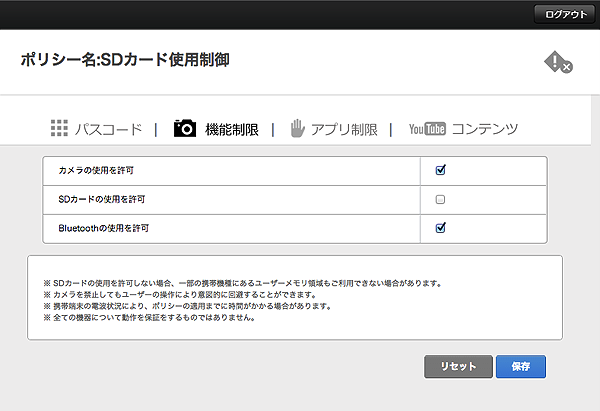Click the ポリシー名:SDカード使用制御 heading
The height and width of the screenshot is (411, 600).
[x=125, y=60]
